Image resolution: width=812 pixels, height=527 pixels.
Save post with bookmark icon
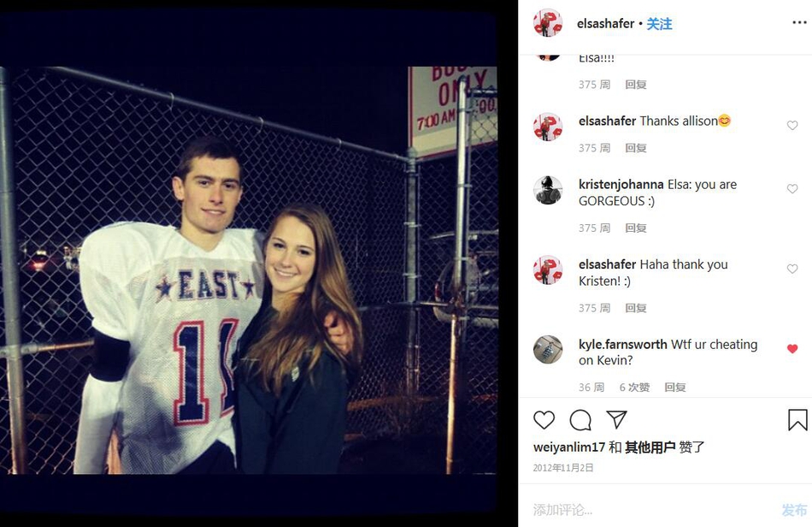tap(797, 420)
